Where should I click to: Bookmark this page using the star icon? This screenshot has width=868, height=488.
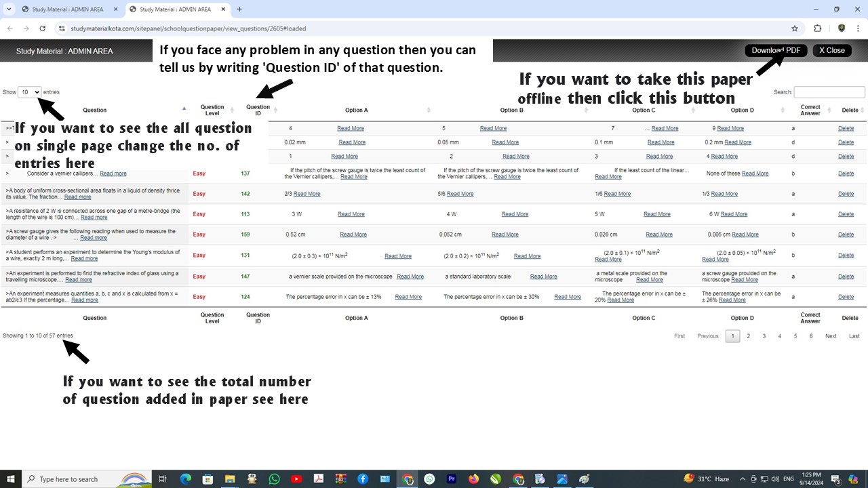(794, 28)
